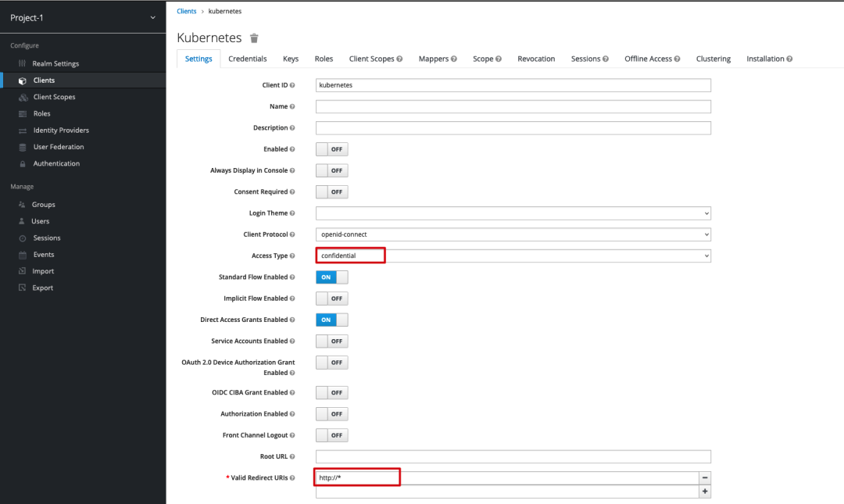Image resolution: width=844 pixels, height=504 pixels.
Task: Open the Project-1 realm dropdown
Action: pos(83,18)
